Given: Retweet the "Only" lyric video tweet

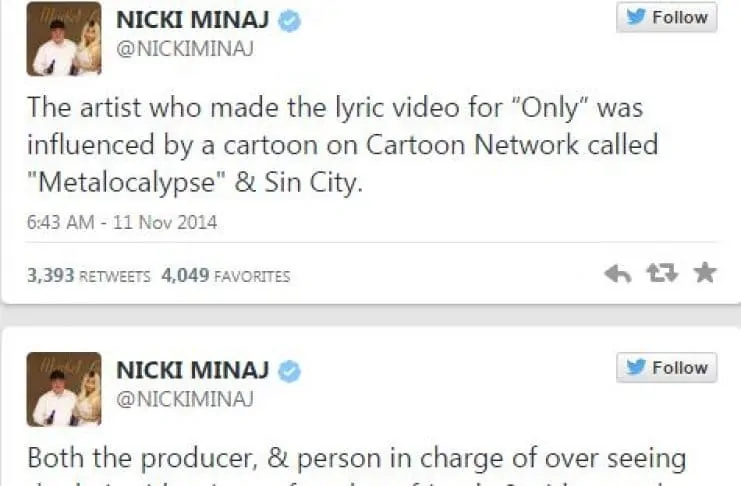Looking at the screenshot, I should click(662, 274).
